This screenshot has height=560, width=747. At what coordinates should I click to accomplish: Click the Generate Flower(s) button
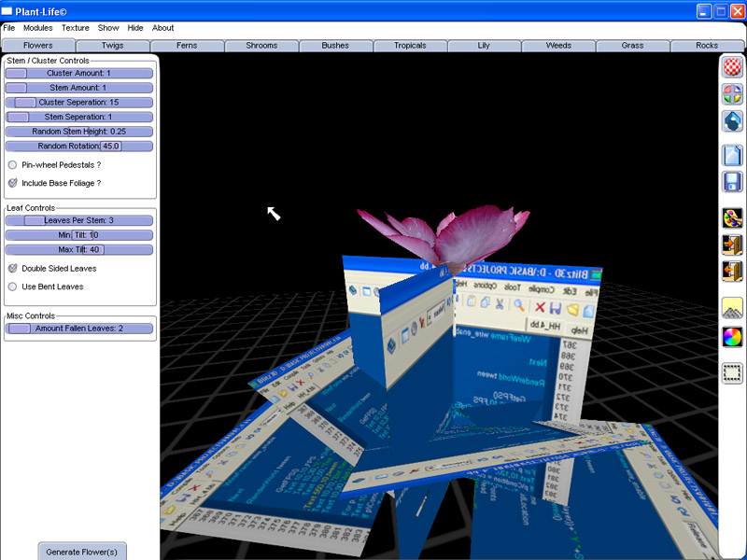click(82, 552)
